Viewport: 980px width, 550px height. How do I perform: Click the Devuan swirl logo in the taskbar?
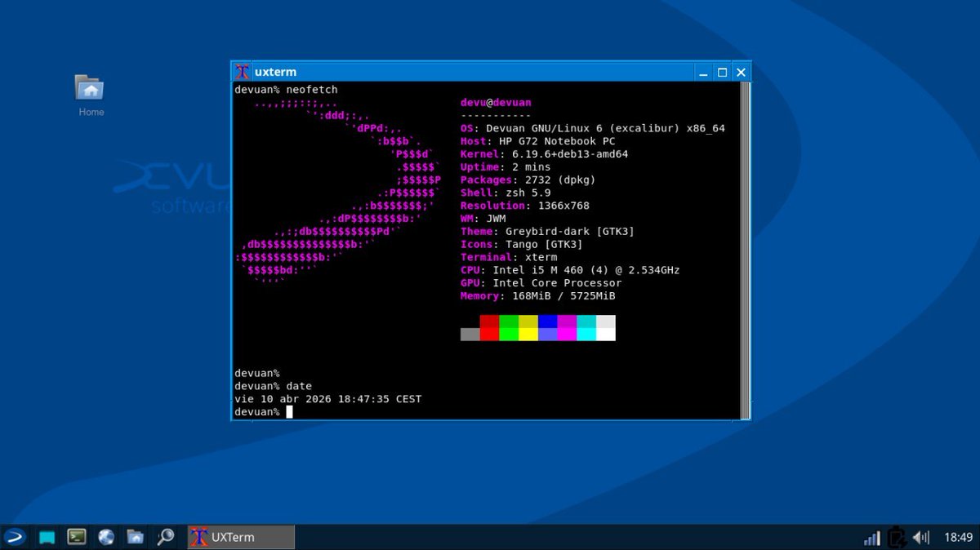[16, 537]
